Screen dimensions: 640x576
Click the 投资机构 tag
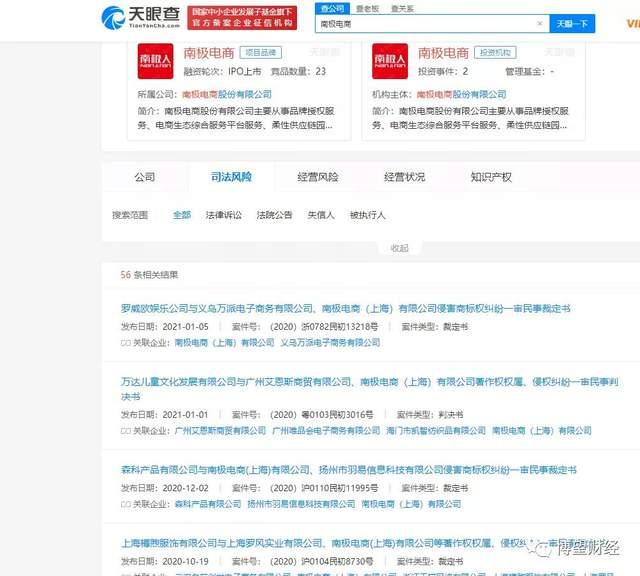495,52
